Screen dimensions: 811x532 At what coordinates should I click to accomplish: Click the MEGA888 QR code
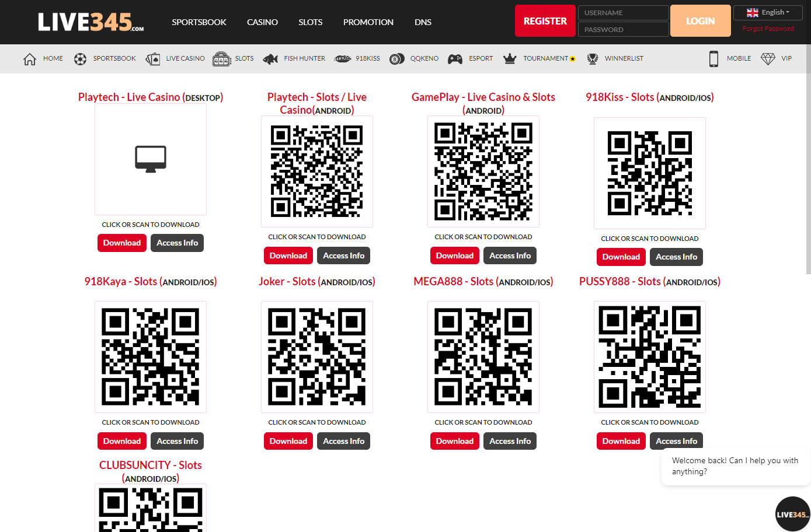point(483,357)
